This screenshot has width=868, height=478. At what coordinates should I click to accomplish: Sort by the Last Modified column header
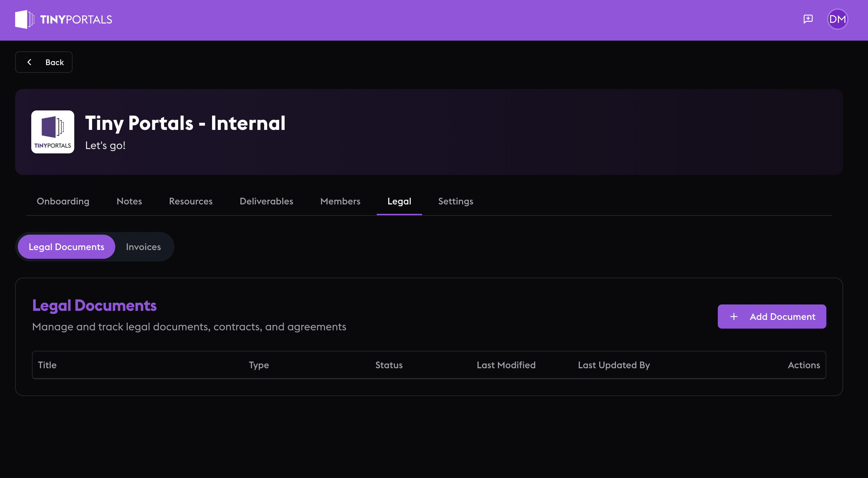(x=506, y=365)
